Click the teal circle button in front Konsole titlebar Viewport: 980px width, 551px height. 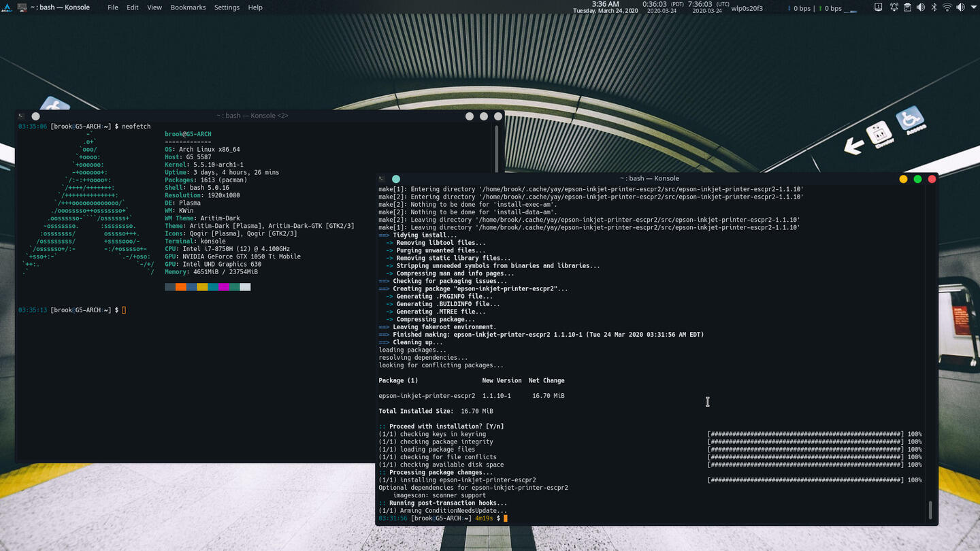pos(396,179)
